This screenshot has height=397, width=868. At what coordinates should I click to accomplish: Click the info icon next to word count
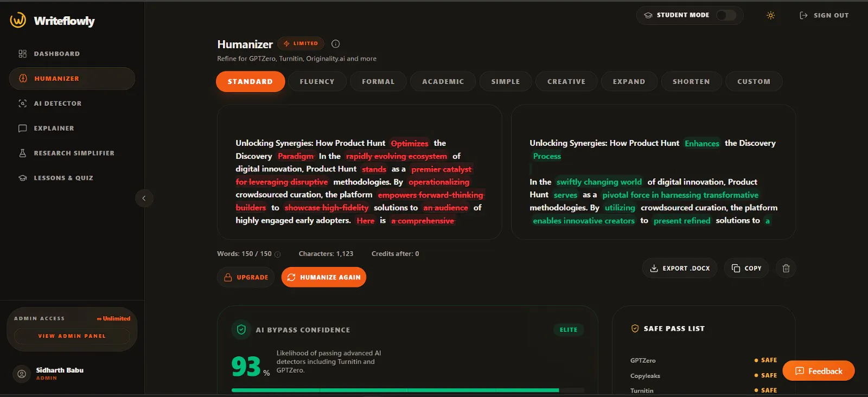tap(278, 254)
